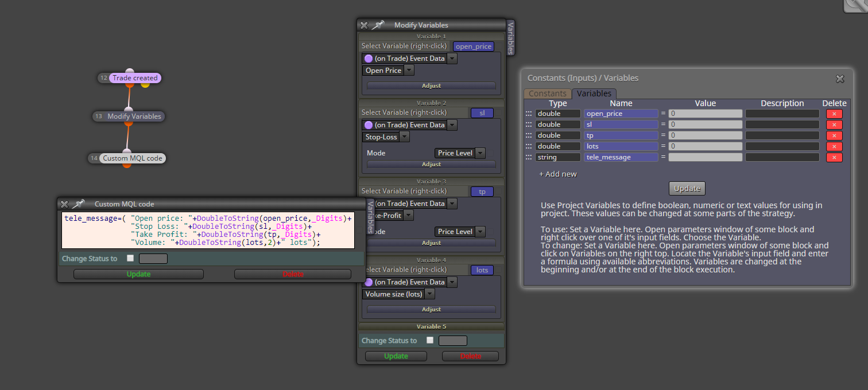The width and height of the screenshot is (868, 390).
Task: Click Adjust button under Variable 1
Action: [431, 85]
